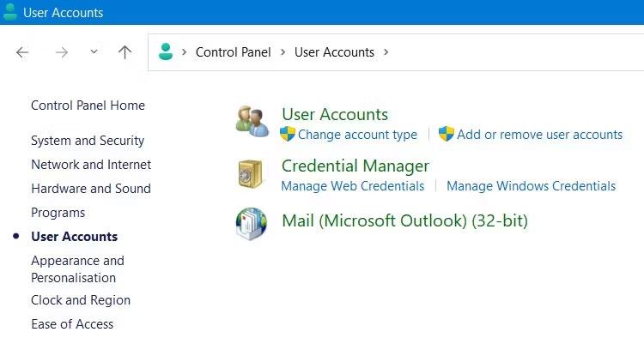Expand the chevron after User Accounts breadcrumb
Viewport: 644px width, 350px height.
(386, 52)
